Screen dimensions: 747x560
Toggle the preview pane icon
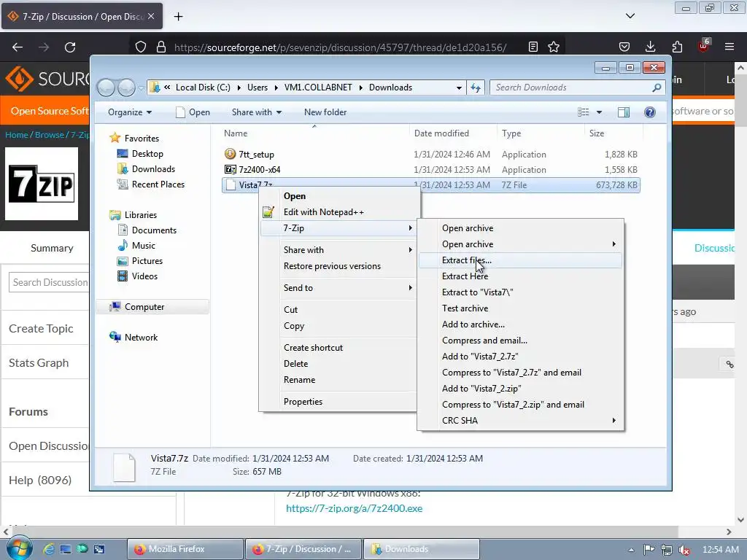(x=623, y=112)
